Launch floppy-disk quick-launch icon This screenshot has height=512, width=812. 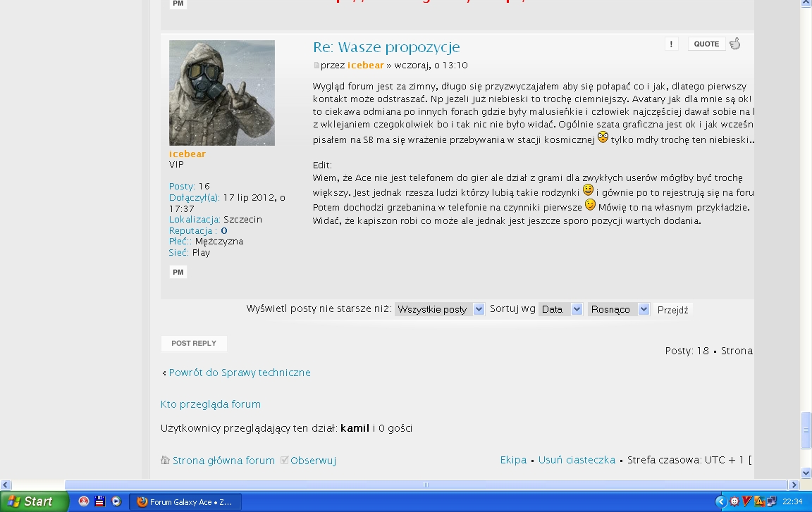(100, 501)
